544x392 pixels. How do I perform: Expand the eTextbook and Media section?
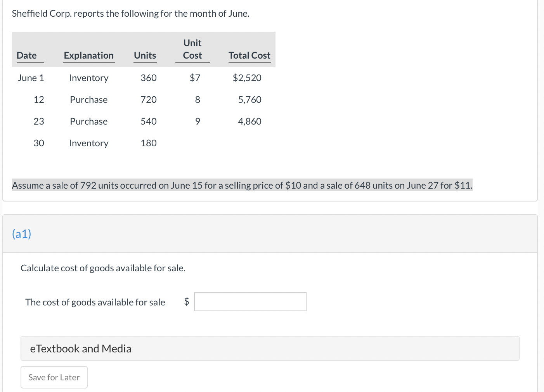(81, 349)
